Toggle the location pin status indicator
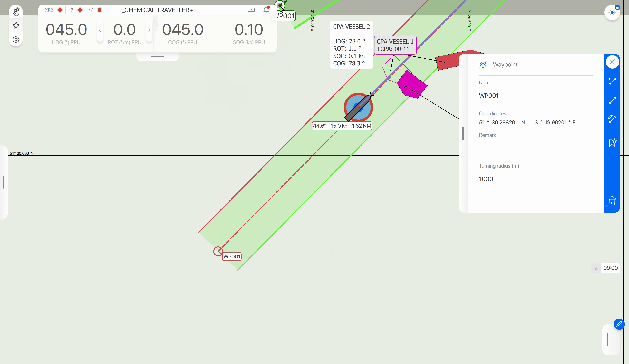The width and height of the screenshot is (629, 364). point(80,10)
